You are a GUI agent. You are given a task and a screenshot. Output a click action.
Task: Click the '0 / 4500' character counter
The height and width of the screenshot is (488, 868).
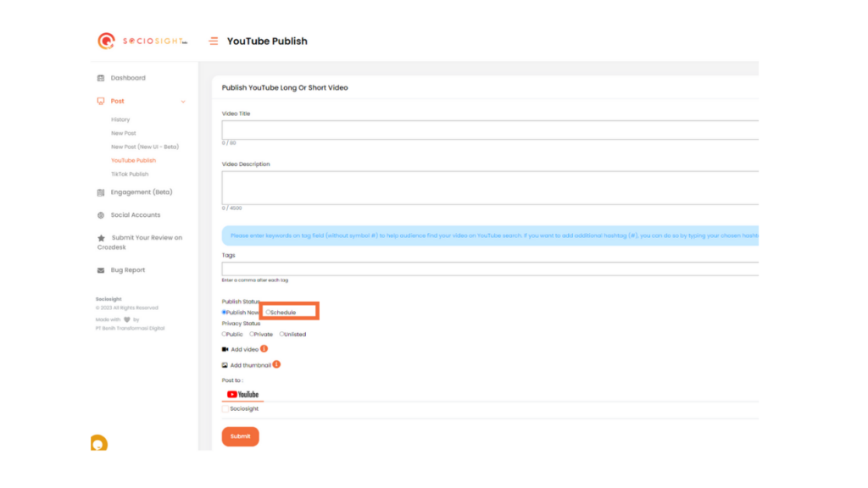tap(232, 208)
